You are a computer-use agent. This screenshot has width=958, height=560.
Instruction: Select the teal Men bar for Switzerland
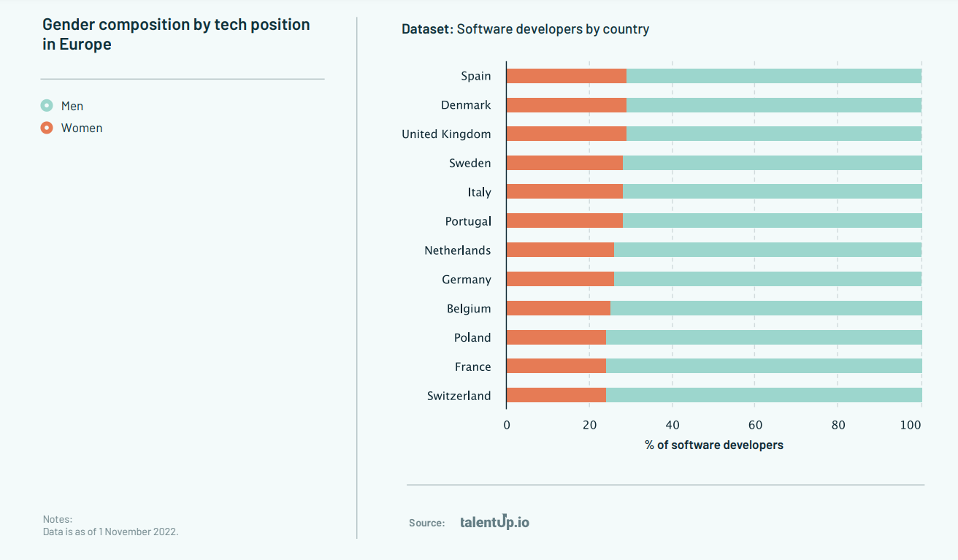764,395
